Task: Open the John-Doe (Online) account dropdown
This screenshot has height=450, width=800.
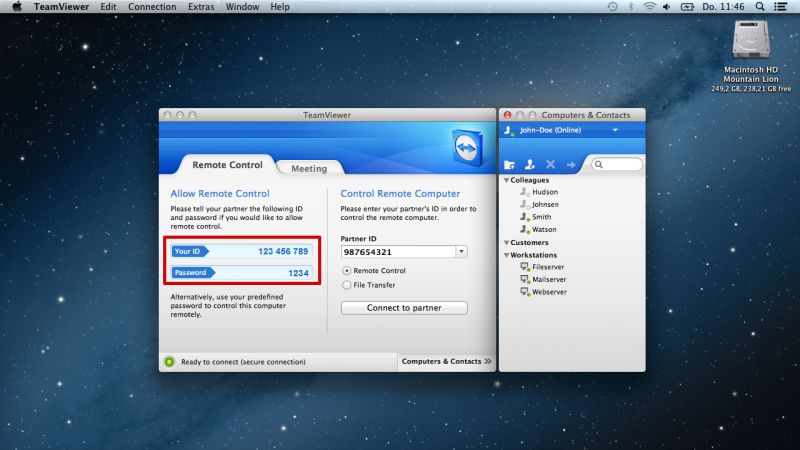Action: (615, 130)
